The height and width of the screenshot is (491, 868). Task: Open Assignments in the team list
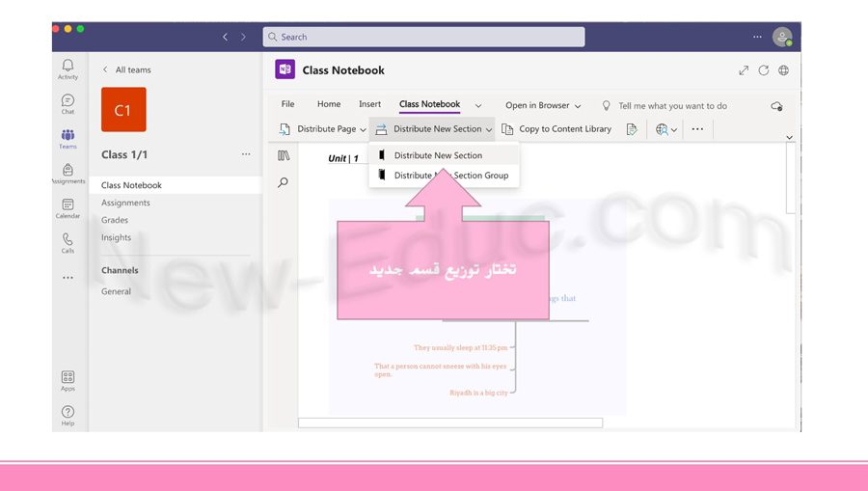125,203
